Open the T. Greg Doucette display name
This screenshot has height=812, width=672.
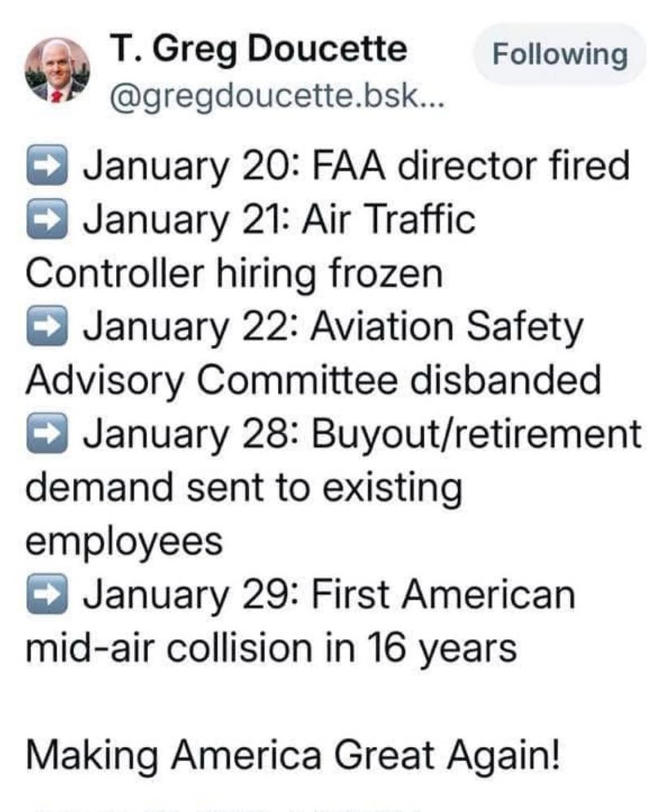tap(258, 50)
